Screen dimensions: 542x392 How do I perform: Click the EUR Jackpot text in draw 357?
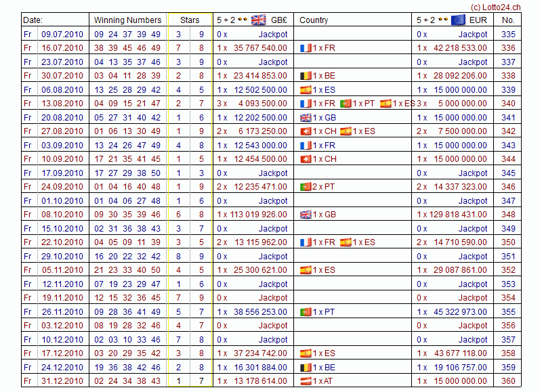[473, 340]
